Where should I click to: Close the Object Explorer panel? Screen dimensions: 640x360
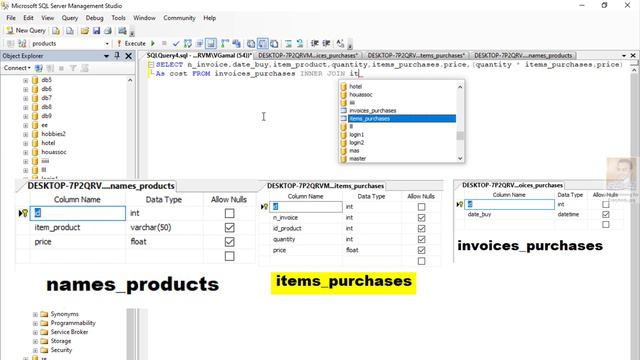(x=129, y=56)
